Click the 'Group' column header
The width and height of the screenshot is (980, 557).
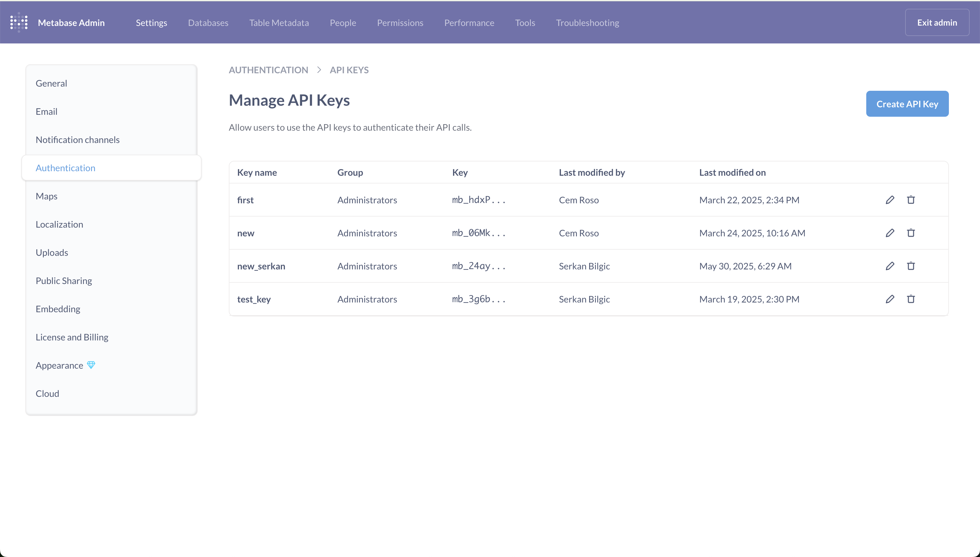coord(350,172)
